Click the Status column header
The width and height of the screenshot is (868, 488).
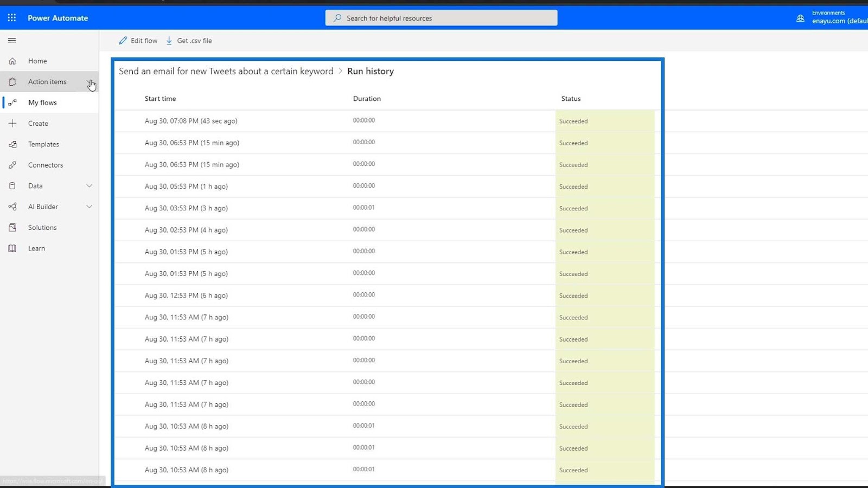coord(571,99)
